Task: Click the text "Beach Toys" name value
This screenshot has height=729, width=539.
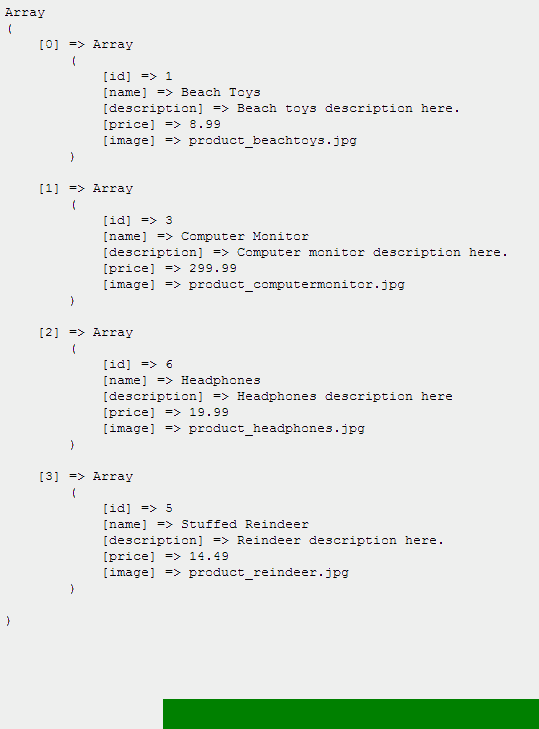Action: 220,93
